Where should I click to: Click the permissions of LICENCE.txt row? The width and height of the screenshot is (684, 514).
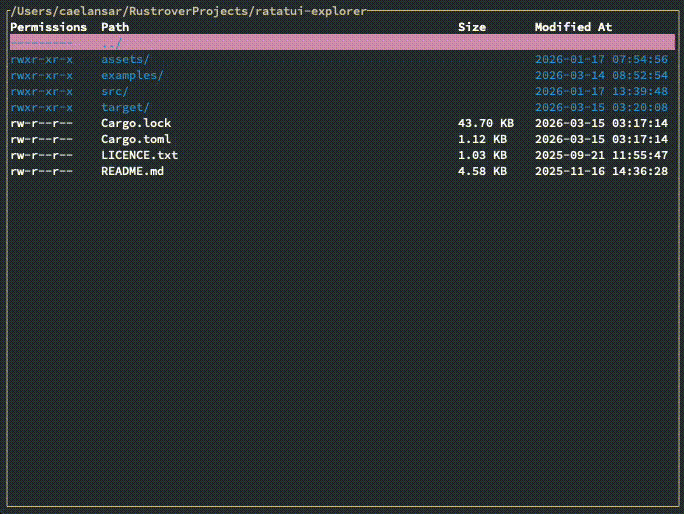tap(41, 155)
